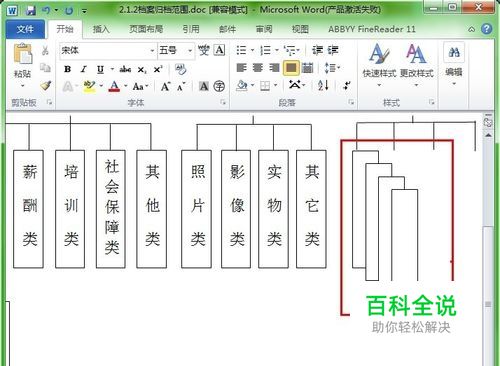This screenshot has height=366, width=500.
Task: Toggle character shading
Action: click(x=204, y=87)
